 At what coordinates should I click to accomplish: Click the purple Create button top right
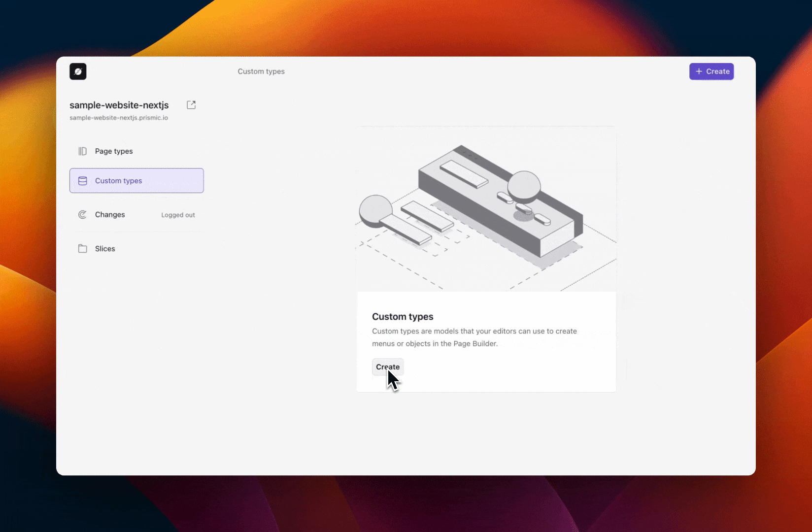[711, 71]
